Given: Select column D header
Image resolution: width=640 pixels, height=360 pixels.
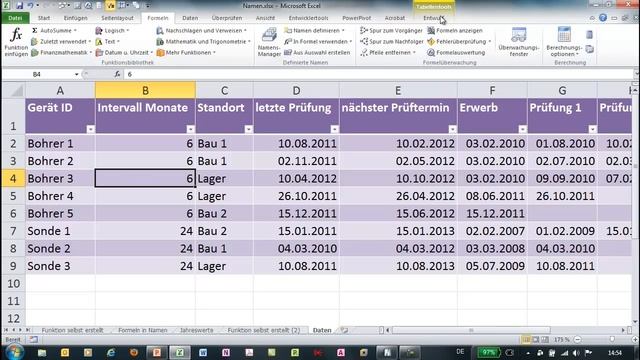Looking at the screenshot, I should click(296, 90).
